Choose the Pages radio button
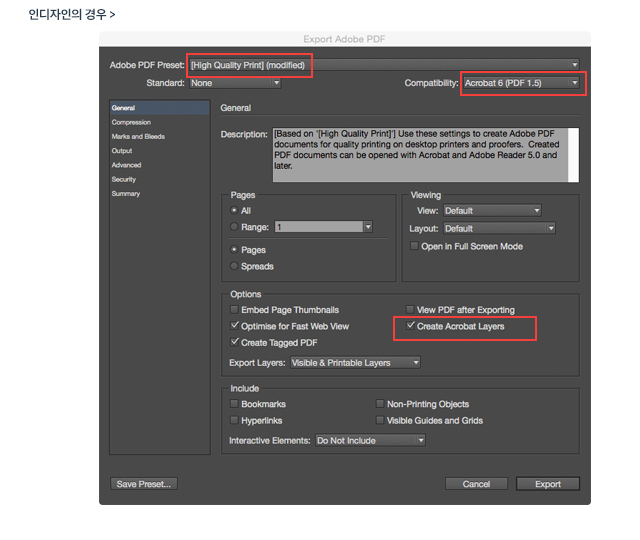The width and height of the screenshot is (640, 540). (x=234, y=249)
